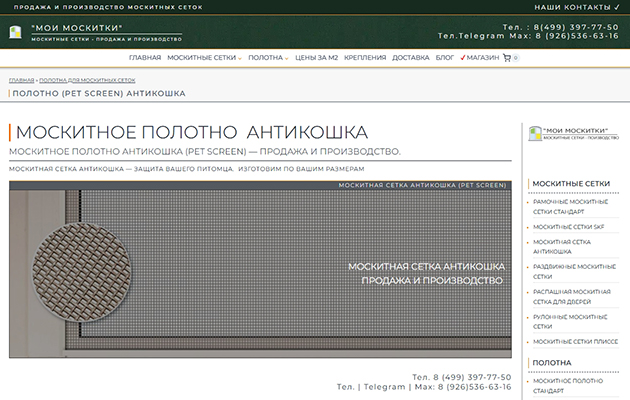The image size is (630, 400).
Task: Expand the Москитные сетки dropdown arrow
Action: pyautogui.click(x=239, y=58)
